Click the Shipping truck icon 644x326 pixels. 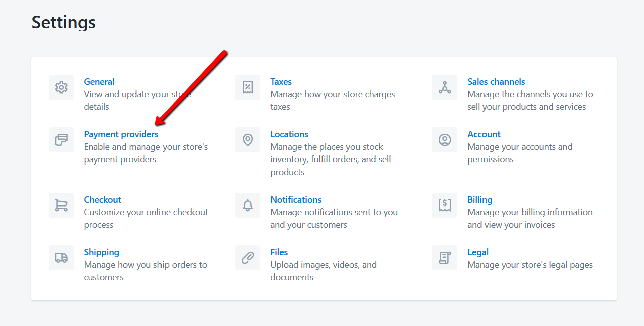coord(61,258)
